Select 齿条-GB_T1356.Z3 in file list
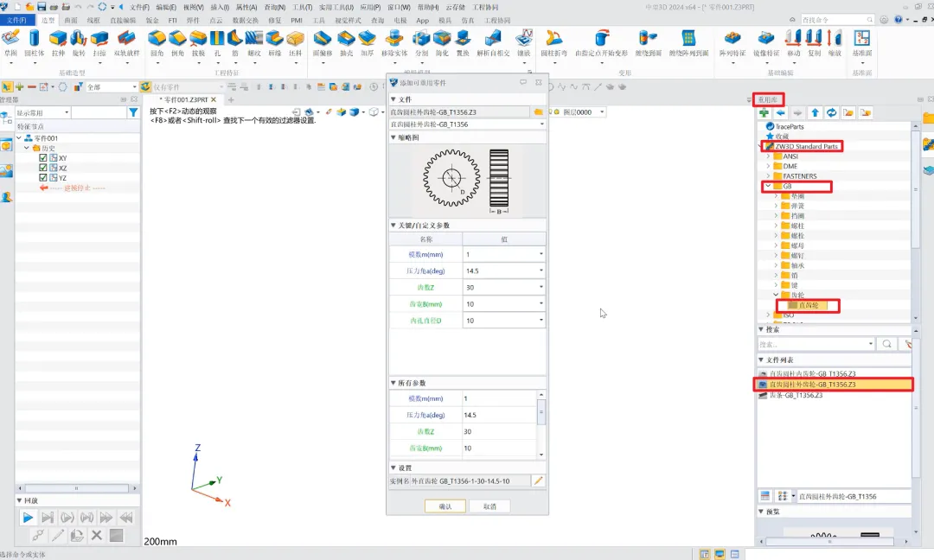Viewport: 934px width, 560px height. [796, 395]
